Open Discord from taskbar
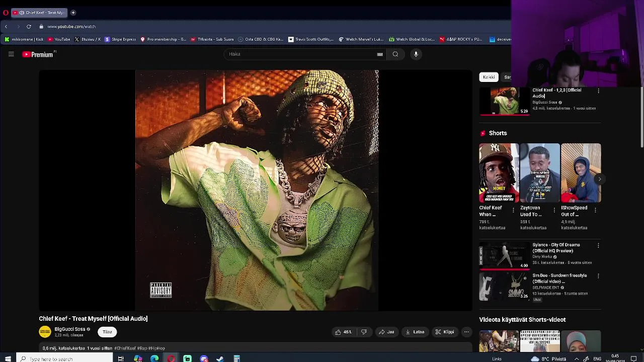The width and height of the screenshot is (644, 362). click(204, 358)
